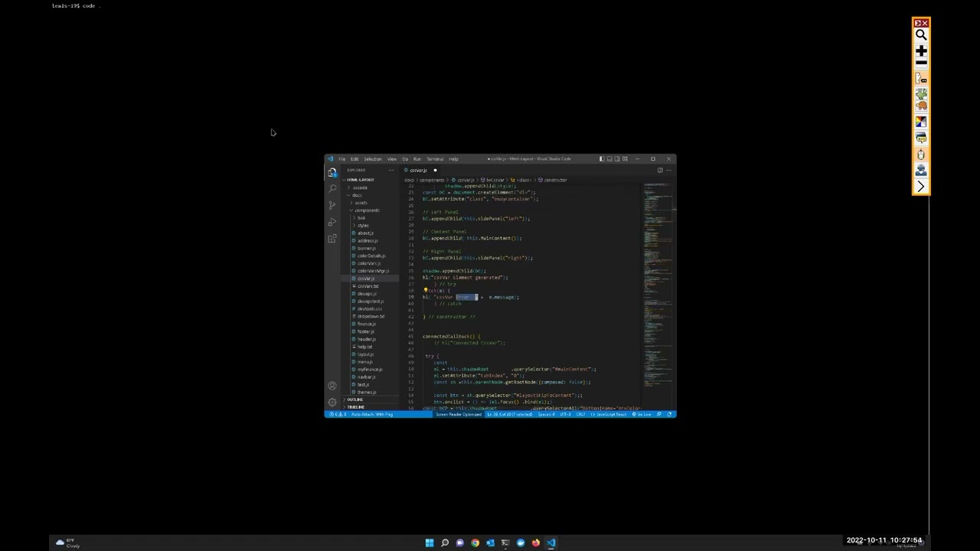This screenshot has height=551, width=980.
Task: Click the taskbar search icon
Action: (445, 543)
